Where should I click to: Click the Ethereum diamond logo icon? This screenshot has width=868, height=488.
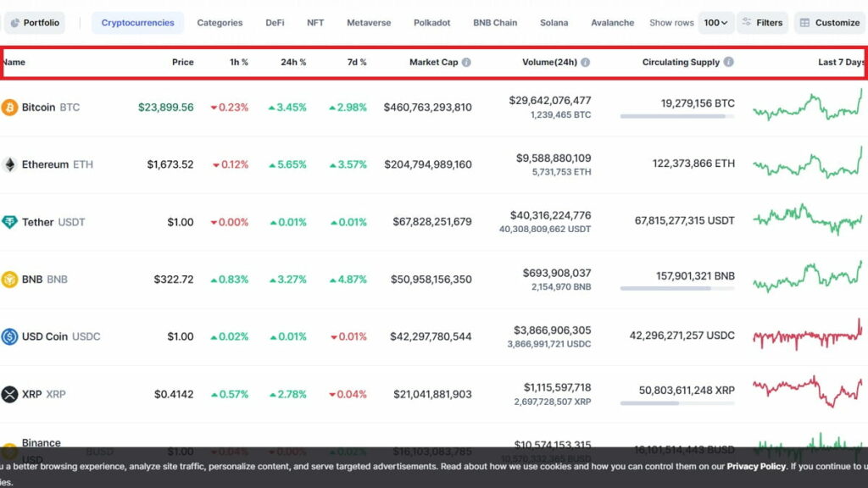tap(9, 164)
